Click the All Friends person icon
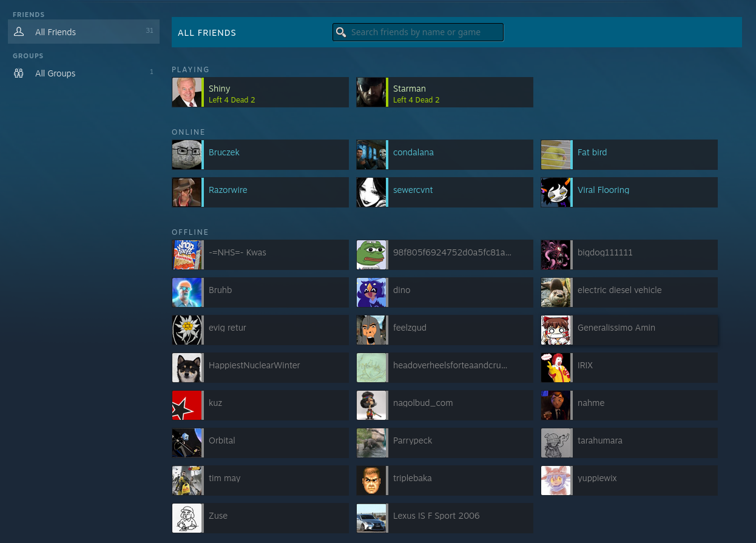The height and width of the screenshot is (543, 756). click(19, 32)
